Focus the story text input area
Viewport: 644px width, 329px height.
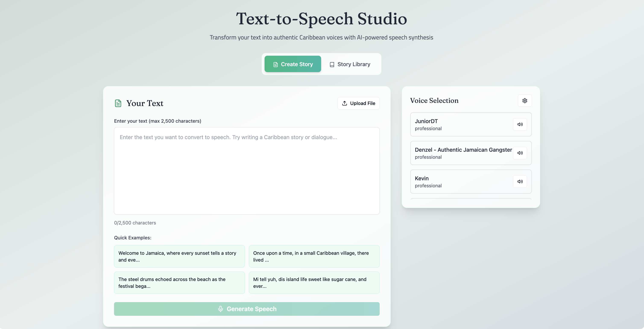click(x=246, y=171)
